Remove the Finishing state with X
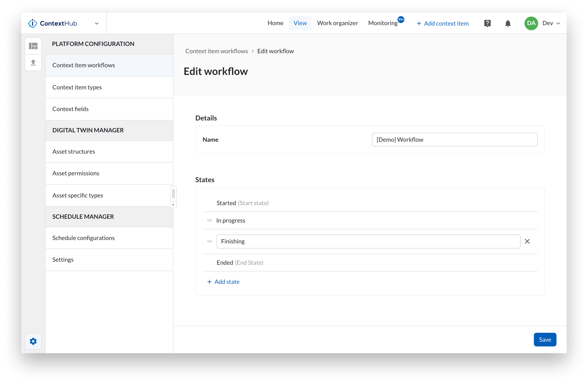Viewport: 588px width, 383px height. pos(527,241)
